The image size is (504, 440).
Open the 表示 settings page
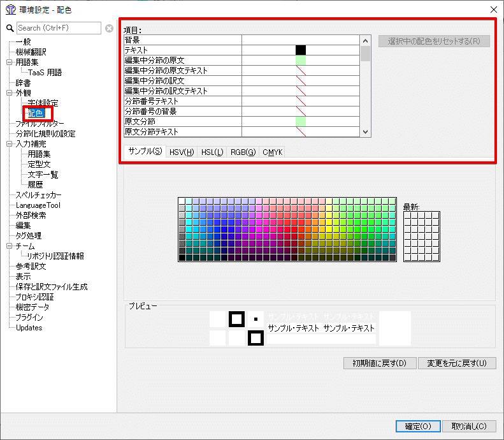coord(23,277)
